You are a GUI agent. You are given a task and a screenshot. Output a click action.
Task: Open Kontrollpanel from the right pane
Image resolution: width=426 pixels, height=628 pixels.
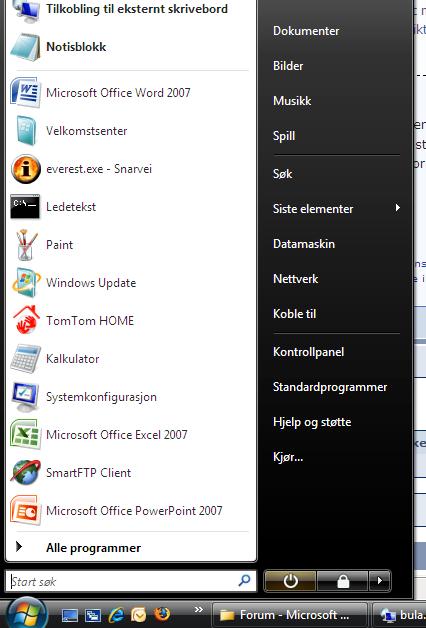(x=308, y=352)
